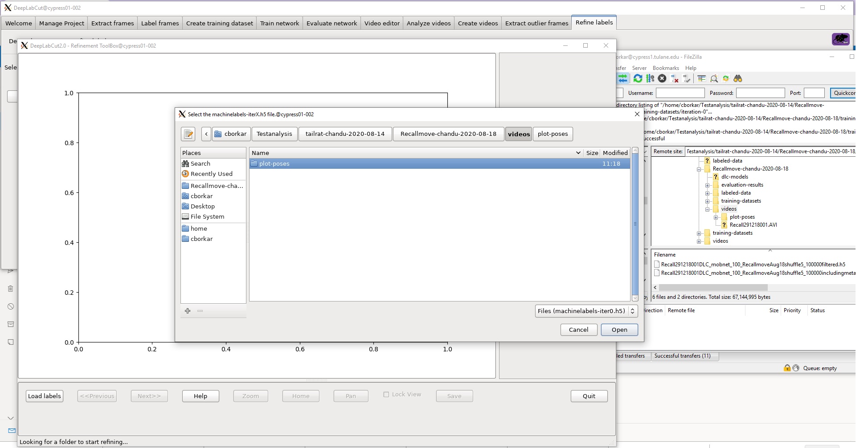Screen dimensions: 868x448
Task: Add a folder to Places with plus icon
Action: tap(188, 310)
